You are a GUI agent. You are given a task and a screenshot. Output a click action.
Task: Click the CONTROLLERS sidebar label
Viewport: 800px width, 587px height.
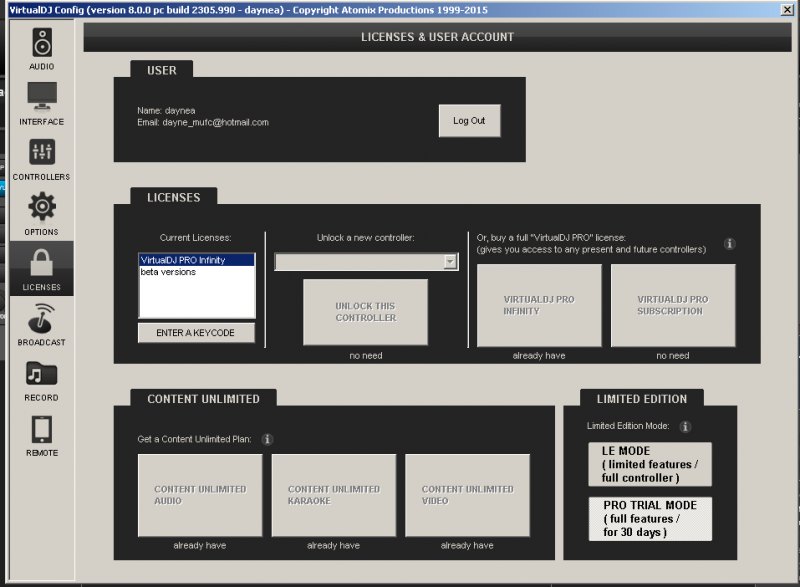(41, 177)
